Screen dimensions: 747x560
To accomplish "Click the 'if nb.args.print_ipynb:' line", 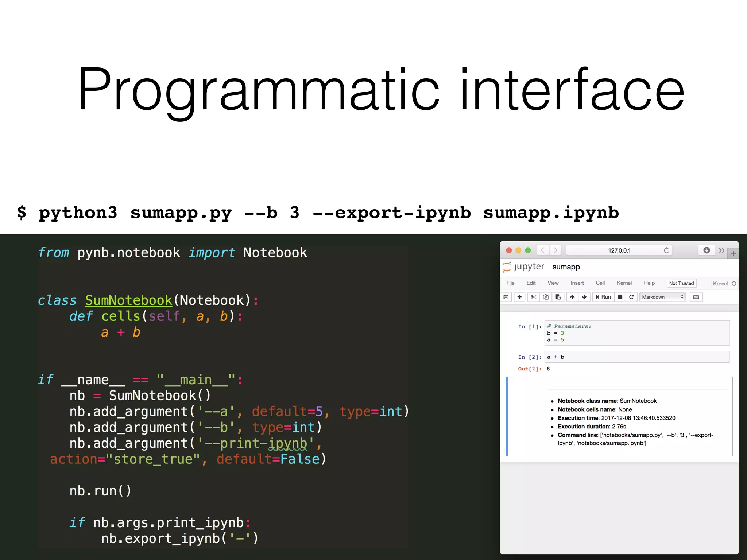I will [x=160, y=522].
